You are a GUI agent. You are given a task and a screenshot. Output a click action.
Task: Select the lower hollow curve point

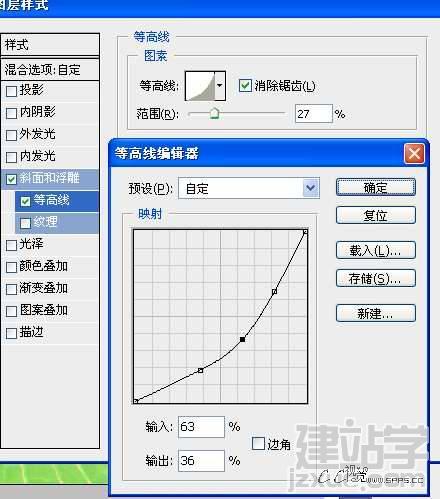[200, 370]
